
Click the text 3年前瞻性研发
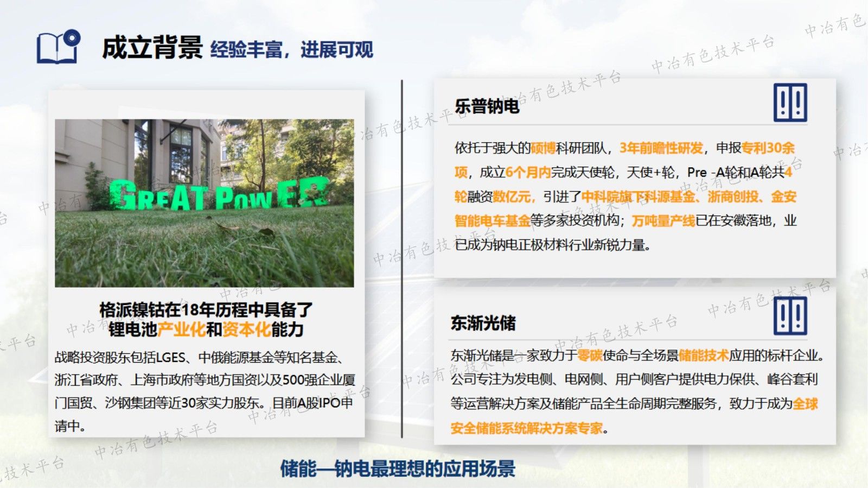(x=661, y=148)
